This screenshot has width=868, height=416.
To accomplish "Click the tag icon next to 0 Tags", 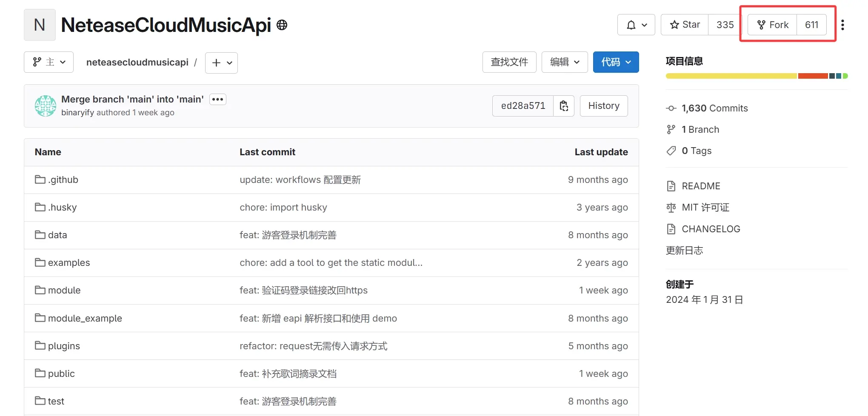I will [671, 150].
